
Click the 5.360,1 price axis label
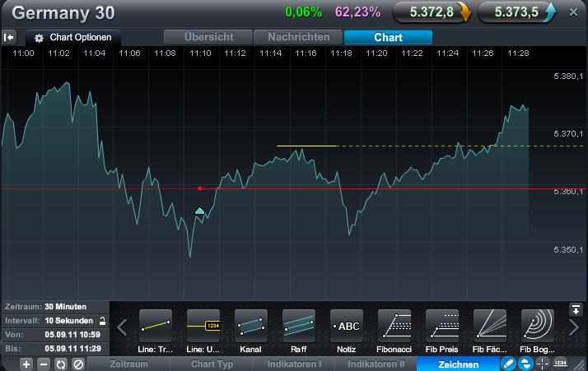(x=568, y=192)
